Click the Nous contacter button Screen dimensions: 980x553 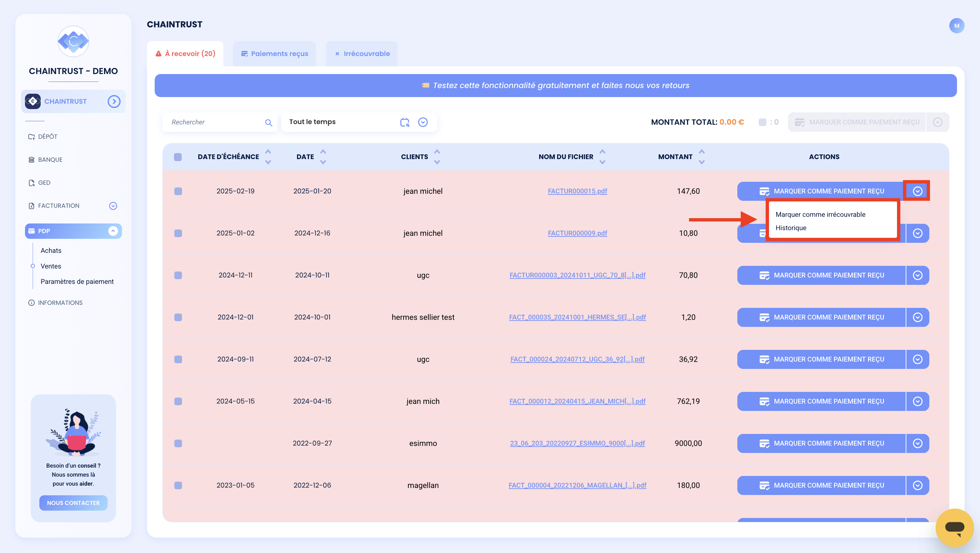point(73,503)
